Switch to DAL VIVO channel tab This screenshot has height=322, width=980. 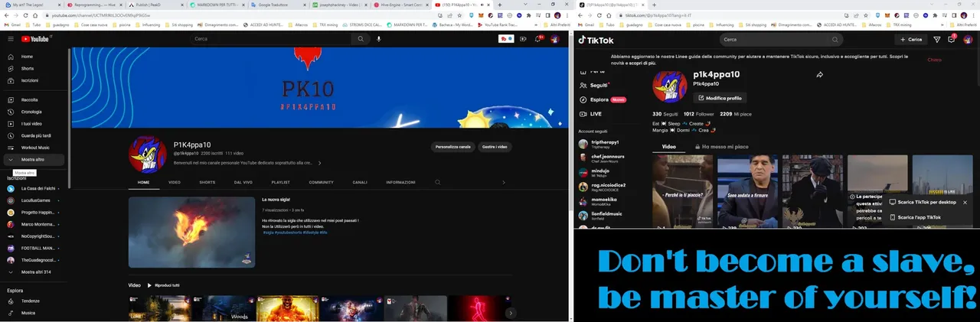click(243, 182)
